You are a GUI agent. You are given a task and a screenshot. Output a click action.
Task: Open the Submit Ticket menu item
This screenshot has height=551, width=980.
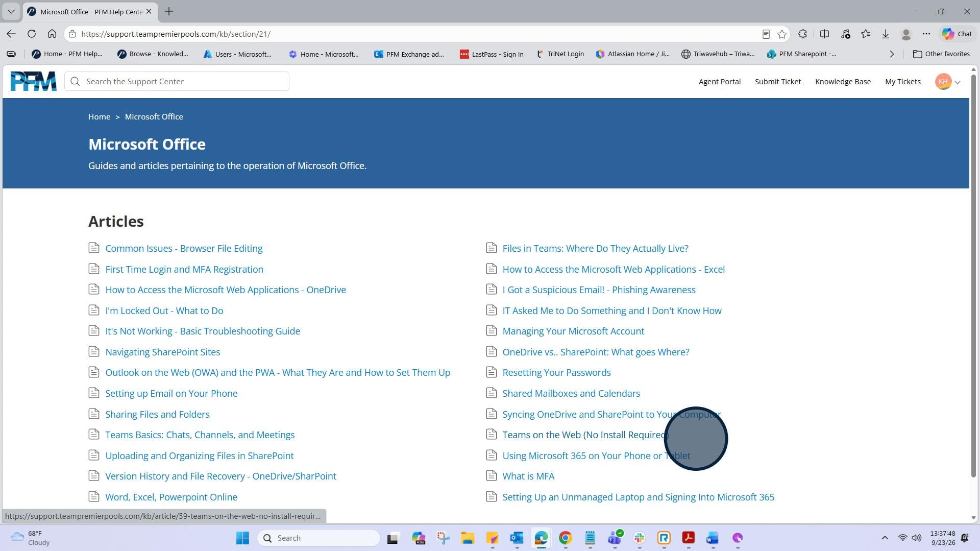(x=778, y=82)
